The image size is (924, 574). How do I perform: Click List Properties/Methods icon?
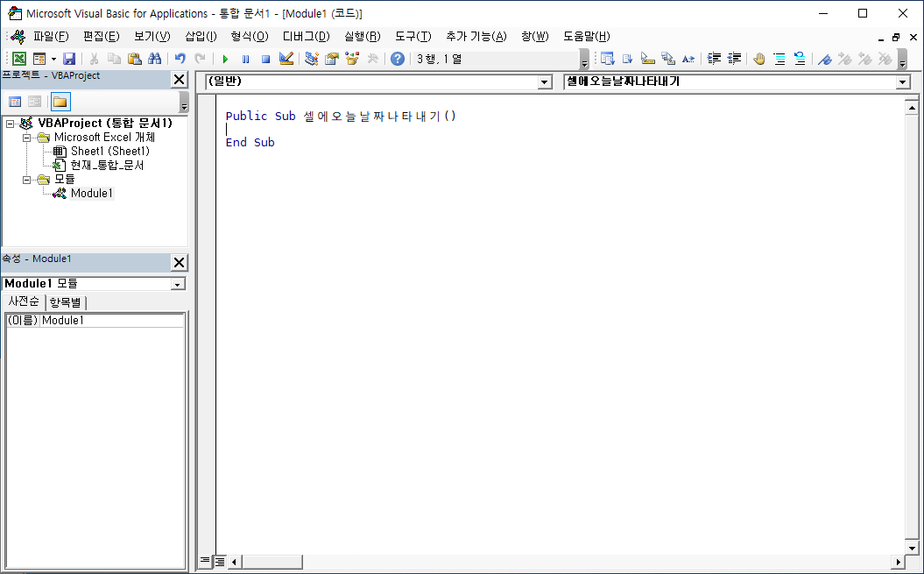[x=608, y=59]
